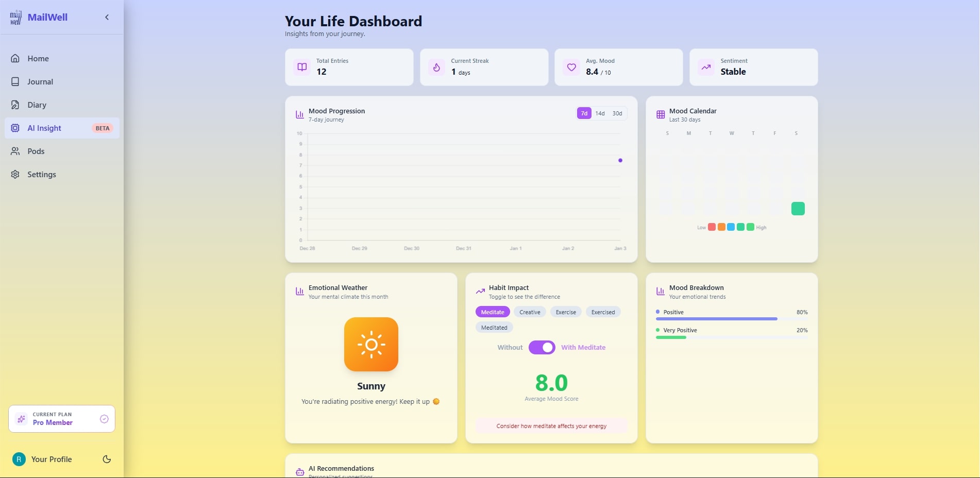The height and width of the screenshot is (478, 980).
Task: Click the Avg. Mood heart icon
Action: tap(571, 67)
